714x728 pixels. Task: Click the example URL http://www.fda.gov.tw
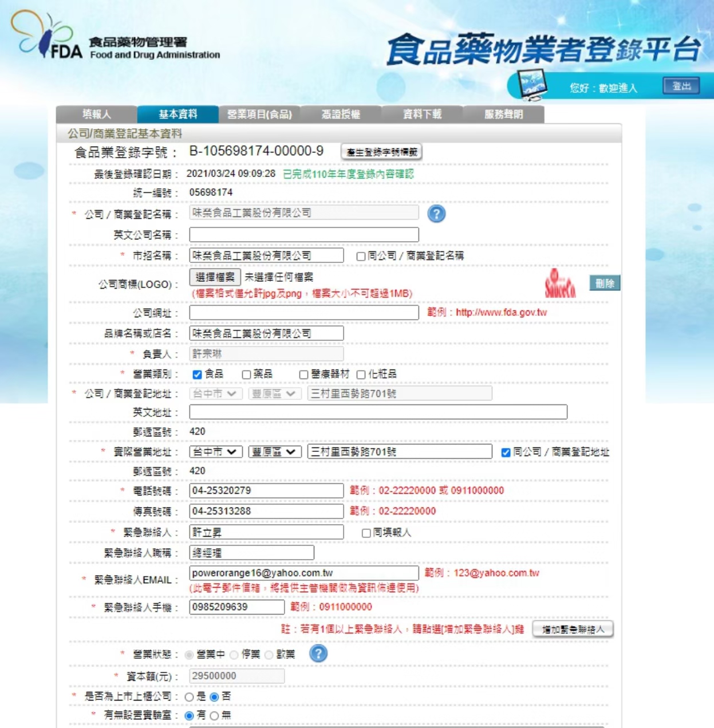501,313
